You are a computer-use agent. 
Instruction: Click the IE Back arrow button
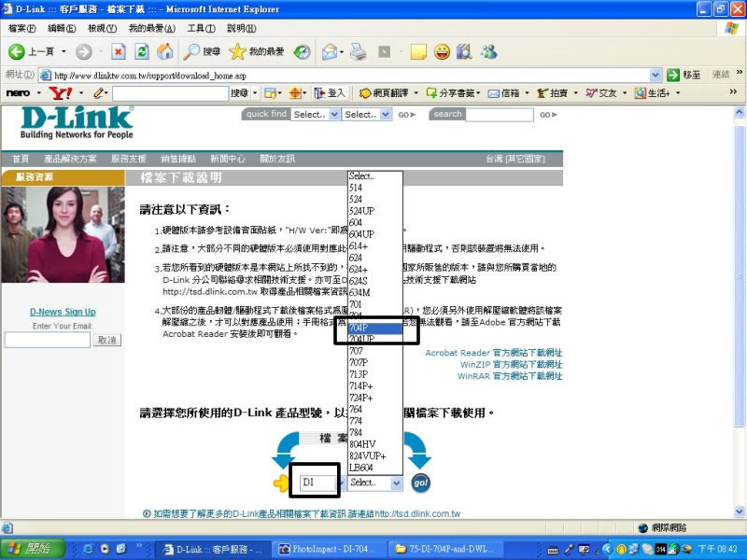(x=16, y=51)
